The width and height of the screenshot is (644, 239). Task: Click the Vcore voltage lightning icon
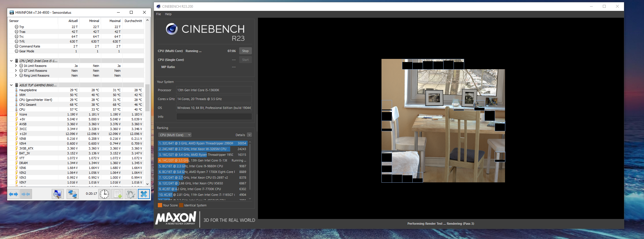click(17, 114)
